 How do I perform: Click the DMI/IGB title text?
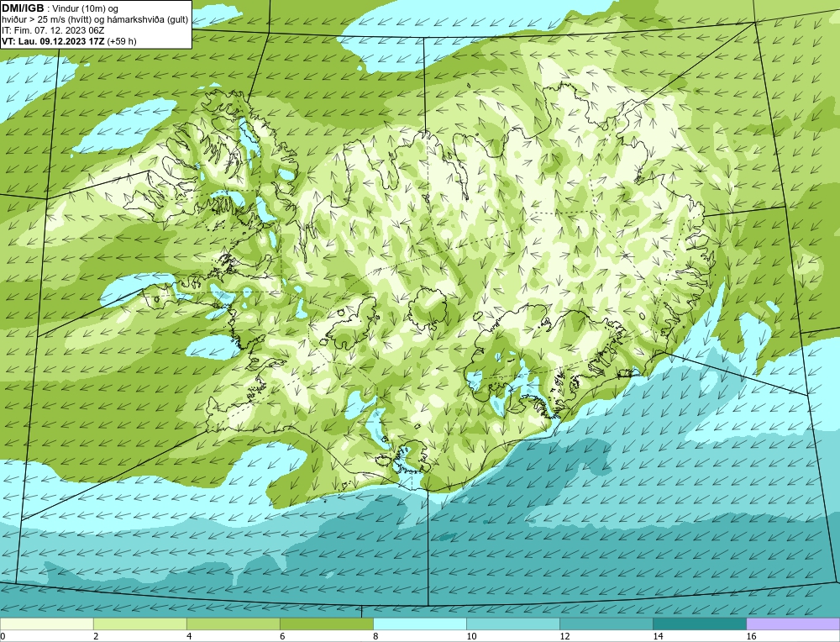[x=23, y=8]
